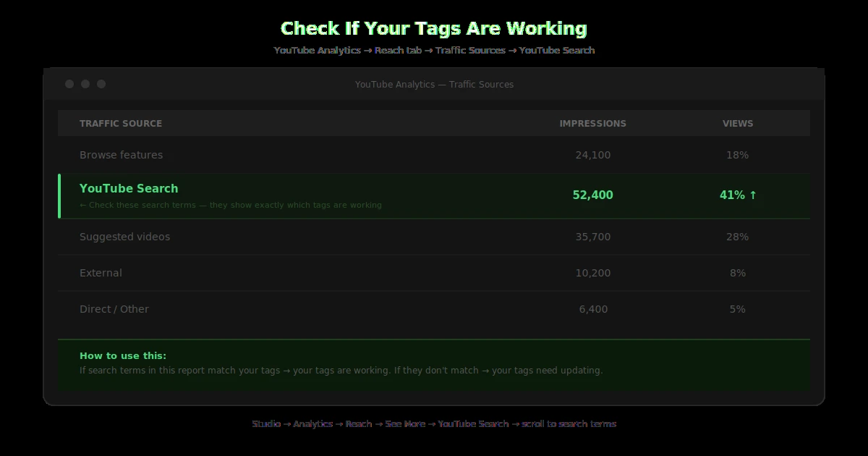Click the TRAFFIC SOURCE column header
Screen dimensions: 868x456
tap(121, 123)
